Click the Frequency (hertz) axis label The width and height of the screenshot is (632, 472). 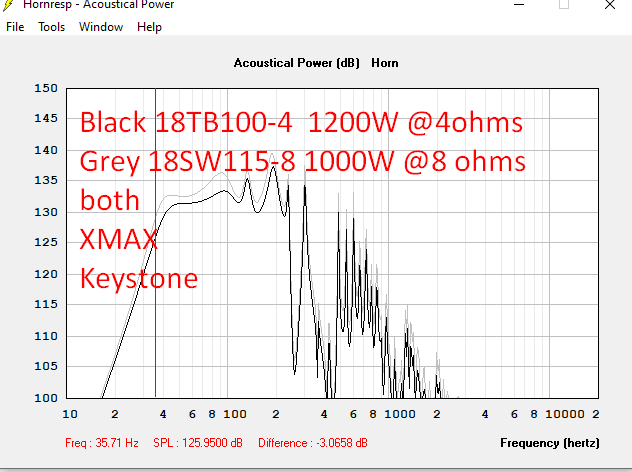tap(550, 443)
